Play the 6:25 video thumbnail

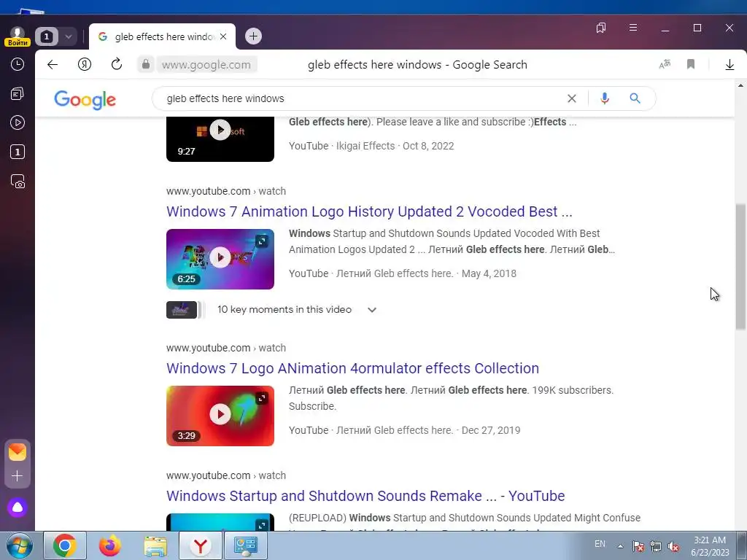[220, 259]
